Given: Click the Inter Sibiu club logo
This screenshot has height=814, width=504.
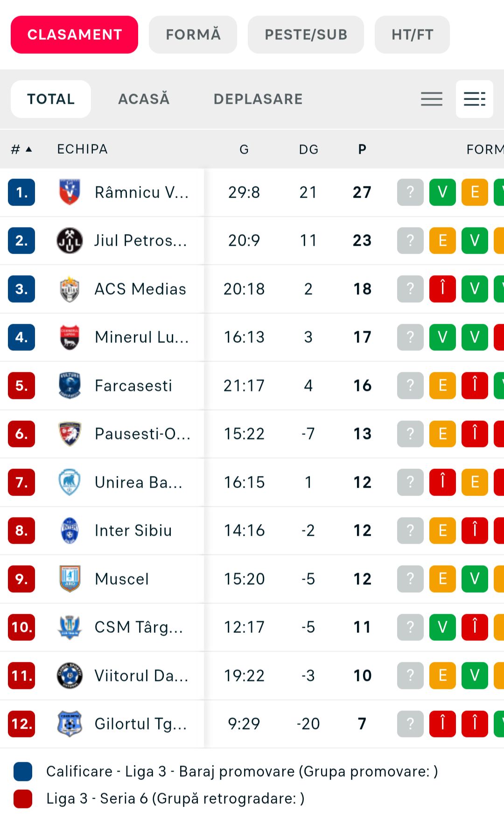Looking at the screenshot, I should (70, 531).
